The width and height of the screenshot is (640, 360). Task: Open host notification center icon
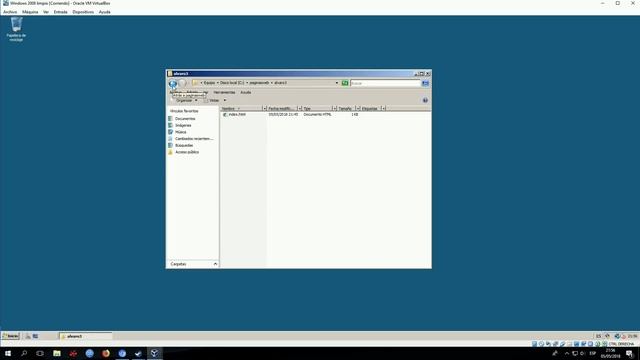[x=629, y=353]
